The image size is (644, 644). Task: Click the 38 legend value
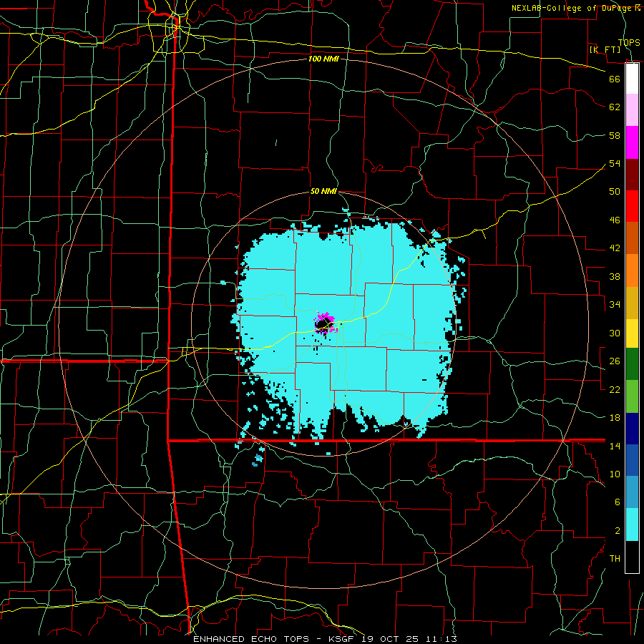[615, 277]
